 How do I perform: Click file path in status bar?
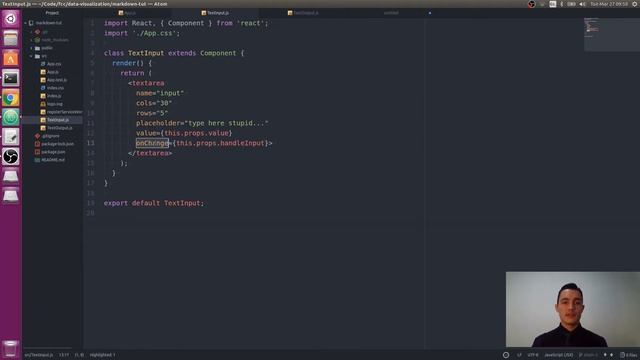(x=39, y=355)
